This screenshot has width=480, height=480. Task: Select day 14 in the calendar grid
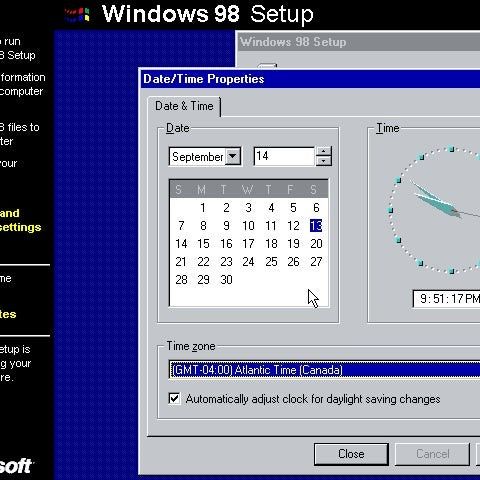(x=181, y=244)
